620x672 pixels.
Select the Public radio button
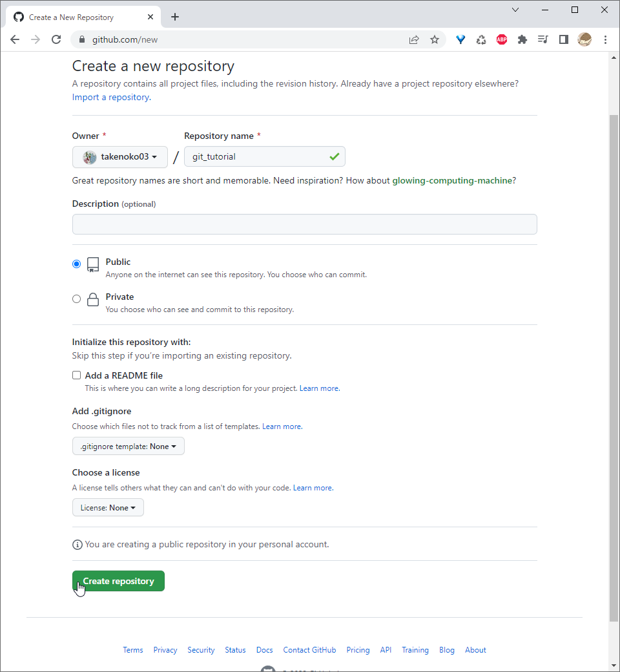click(77, 264)
